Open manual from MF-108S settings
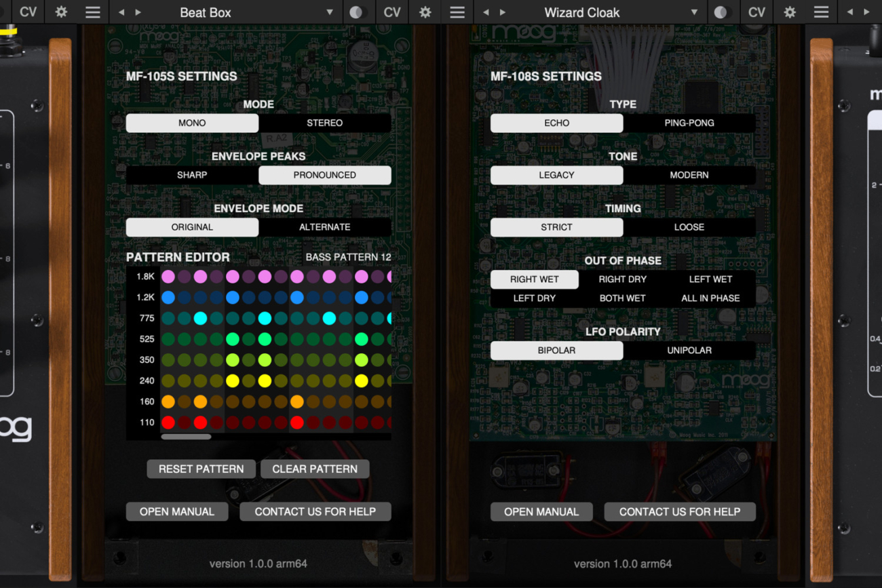This screenshot has height=588, width=882. 541,511
